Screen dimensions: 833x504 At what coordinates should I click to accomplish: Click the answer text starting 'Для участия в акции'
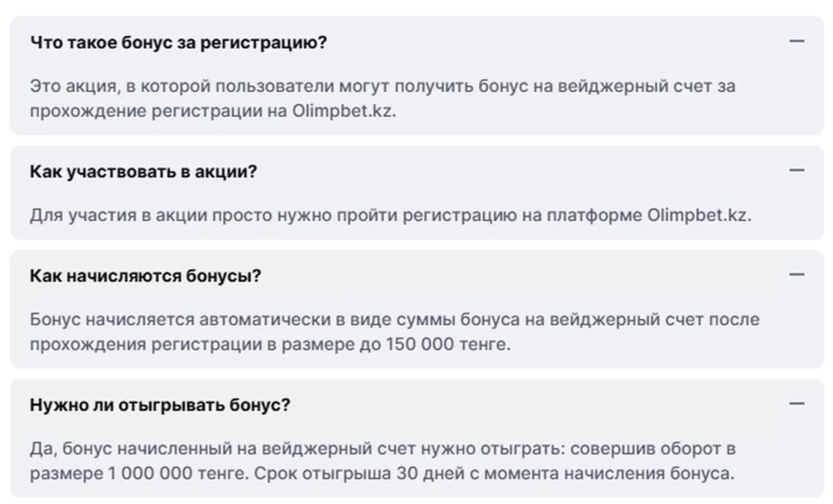coord(391,215)
